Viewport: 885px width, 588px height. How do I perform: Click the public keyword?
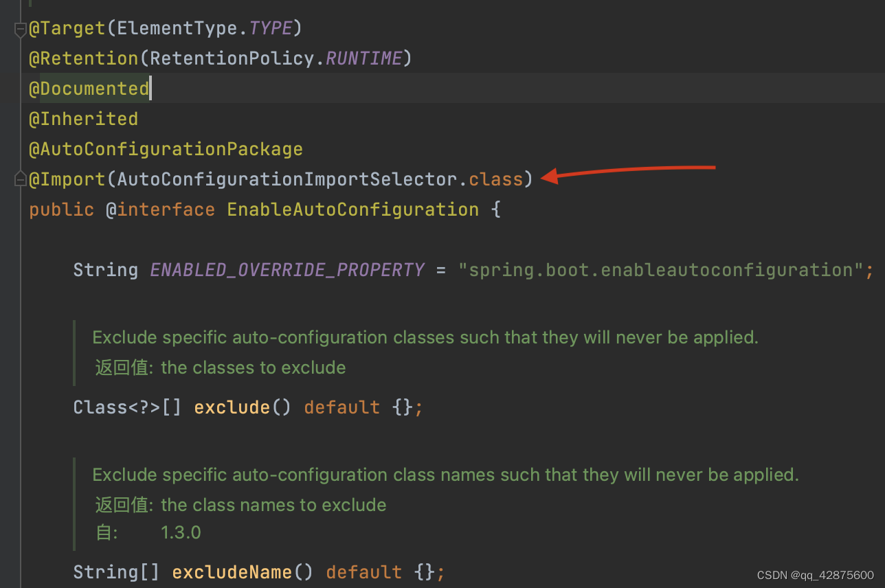click(x=61, y=210)
